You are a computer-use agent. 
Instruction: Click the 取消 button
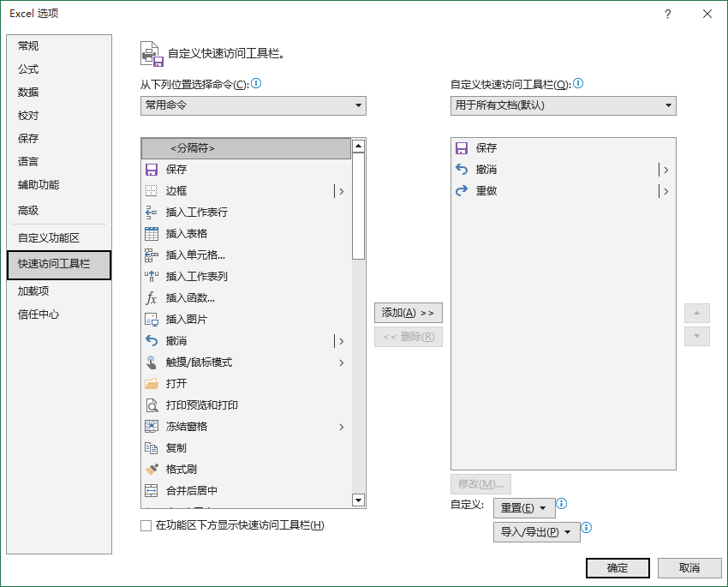coord(689,568)
